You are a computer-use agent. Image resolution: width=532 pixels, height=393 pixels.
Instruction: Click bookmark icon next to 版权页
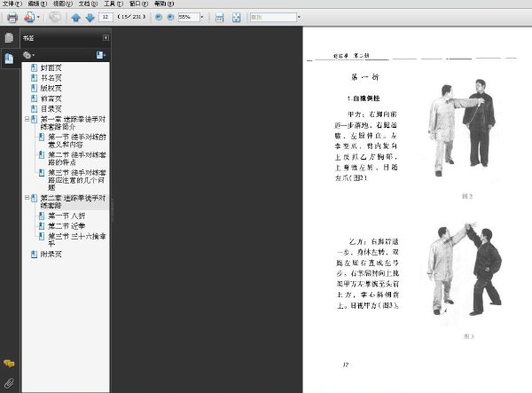34,88
